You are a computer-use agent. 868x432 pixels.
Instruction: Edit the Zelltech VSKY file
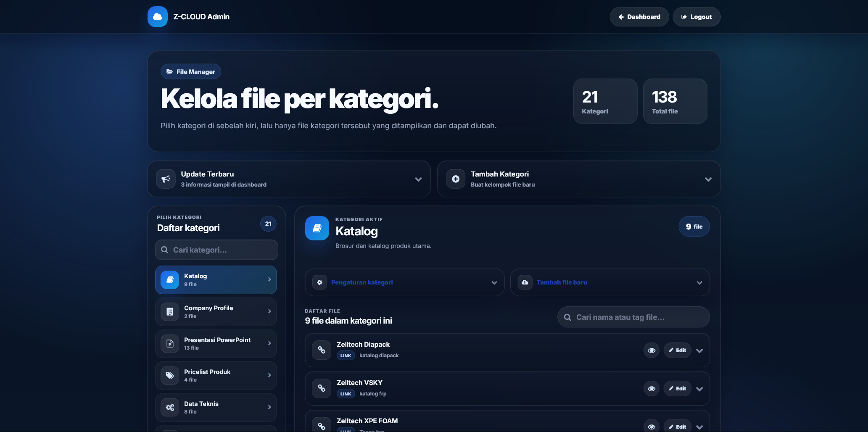[x=678, y=389]
